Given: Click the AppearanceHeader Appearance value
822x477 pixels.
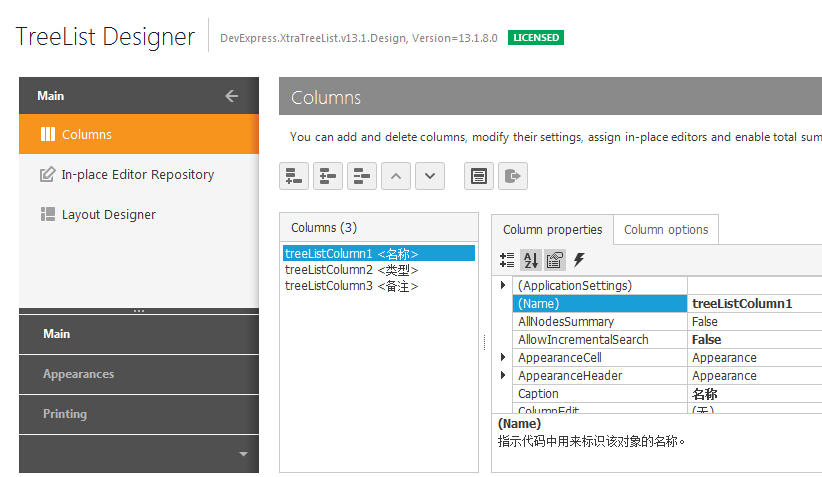Looking at the screenshot, I should pyautogui.click(x=754, y=375).
